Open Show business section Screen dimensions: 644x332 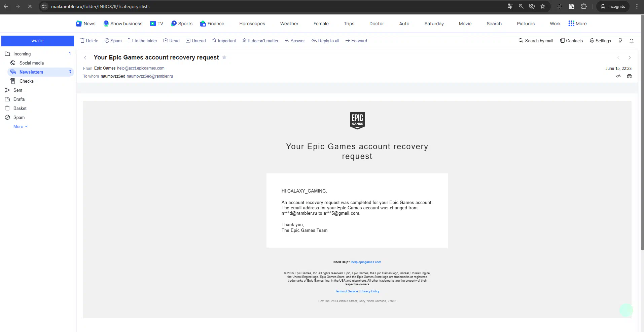pos(123,24)
